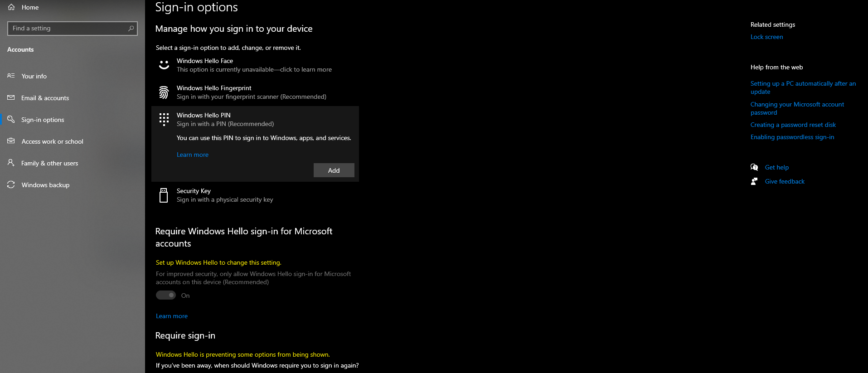Click the Family & other users person icon
Image resolution: width=868 pixels, height=373 pixels.
(x=11, y=163)
